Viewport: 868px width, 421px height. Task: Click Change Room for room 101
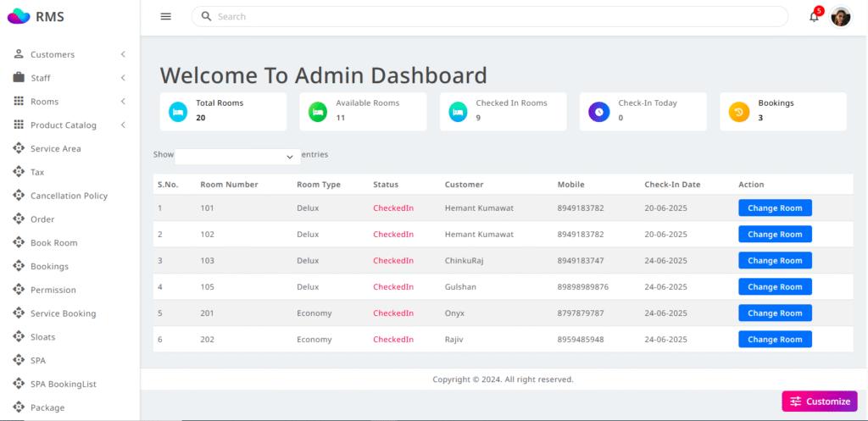pyautogui.click(x=775, y=208)
